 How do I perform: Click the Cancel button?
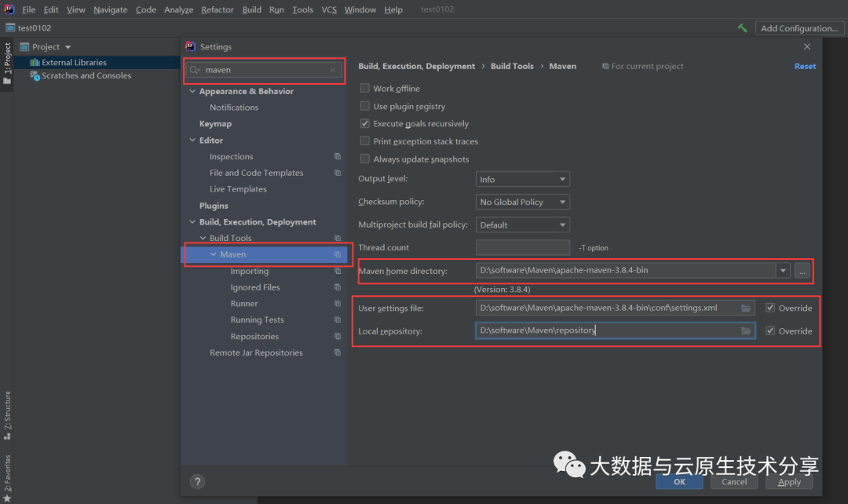click(734, 481)
